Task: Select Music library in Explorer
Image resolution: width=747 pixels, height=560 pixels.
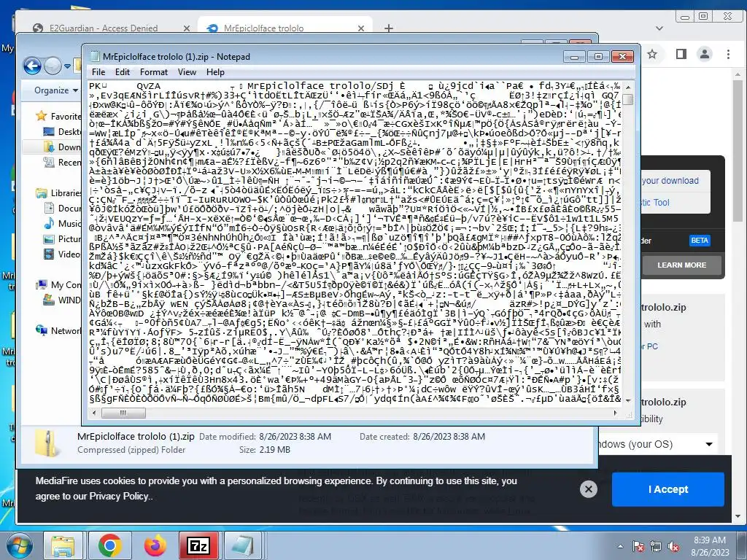Action: click(63, 223)
